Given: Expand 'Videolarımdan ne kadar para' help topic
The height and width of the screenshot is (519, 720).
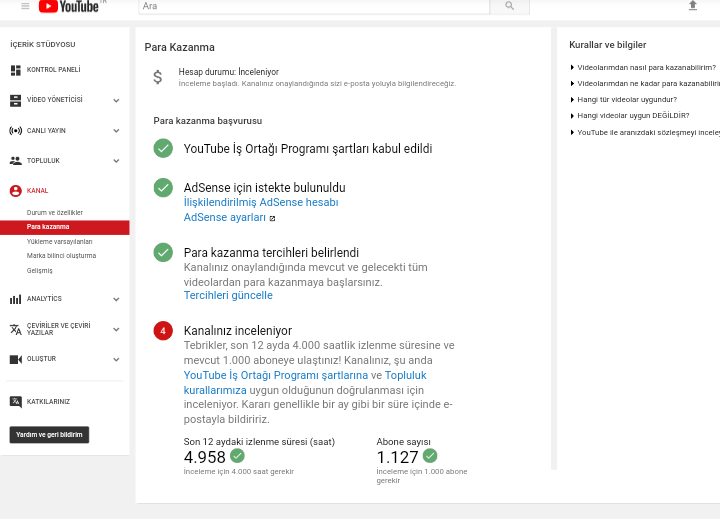Looking at the screenshot, I should tap(645, 84).
